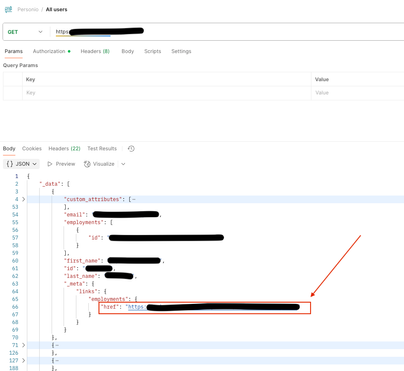Viewport: 404px width, 371px height.
Task: Open the Visualize response option
Action: [x=99, y=164]
